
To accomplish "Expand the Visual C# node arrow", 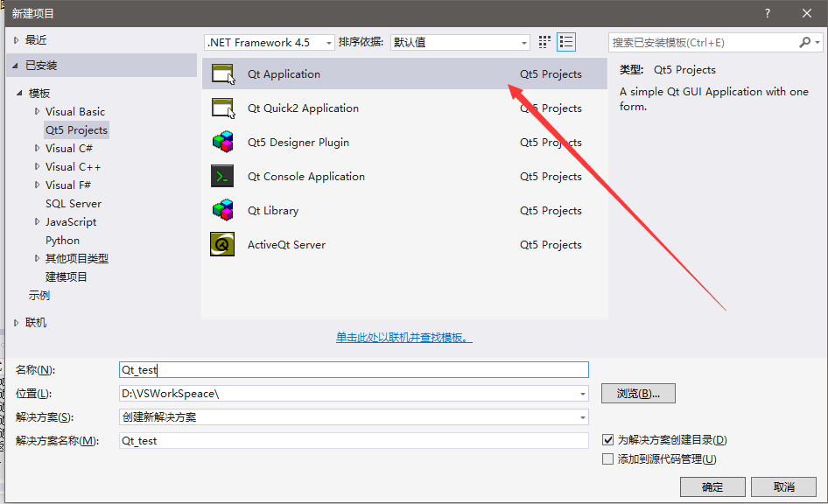I will click(x=37, y=148).
